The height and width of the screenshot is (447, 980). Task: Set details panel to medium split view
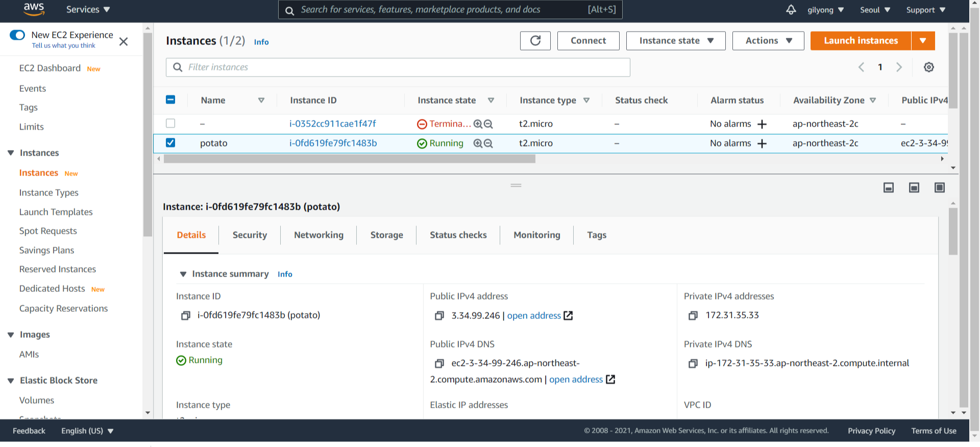pos(914,188)
